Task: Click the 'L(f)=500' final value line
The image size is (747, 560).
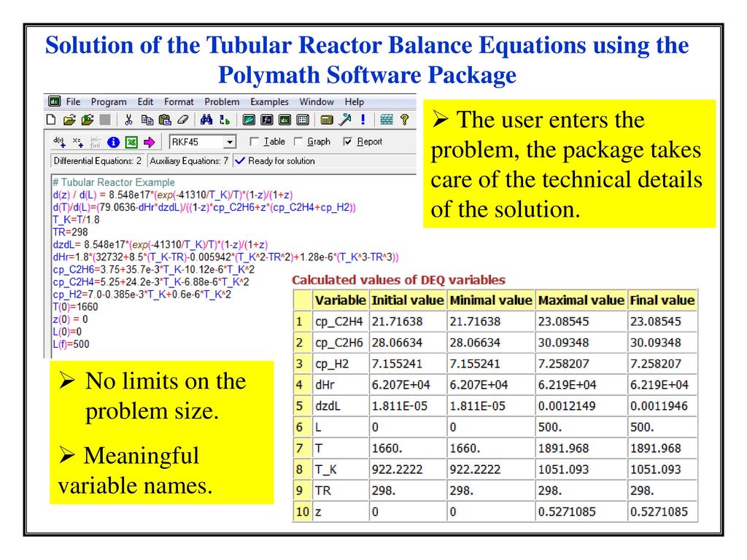Action: pos(71,344)
